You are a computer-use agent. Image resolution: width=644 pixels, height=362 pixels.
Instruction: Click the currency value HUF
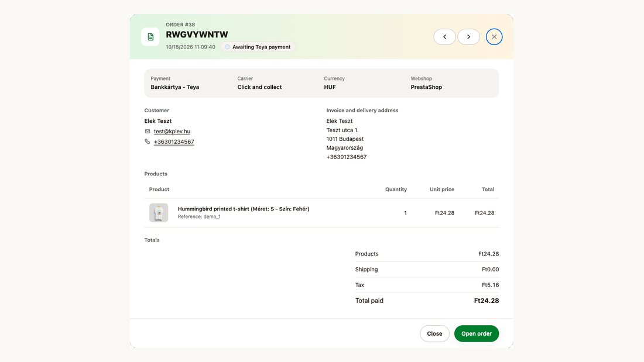330,87
